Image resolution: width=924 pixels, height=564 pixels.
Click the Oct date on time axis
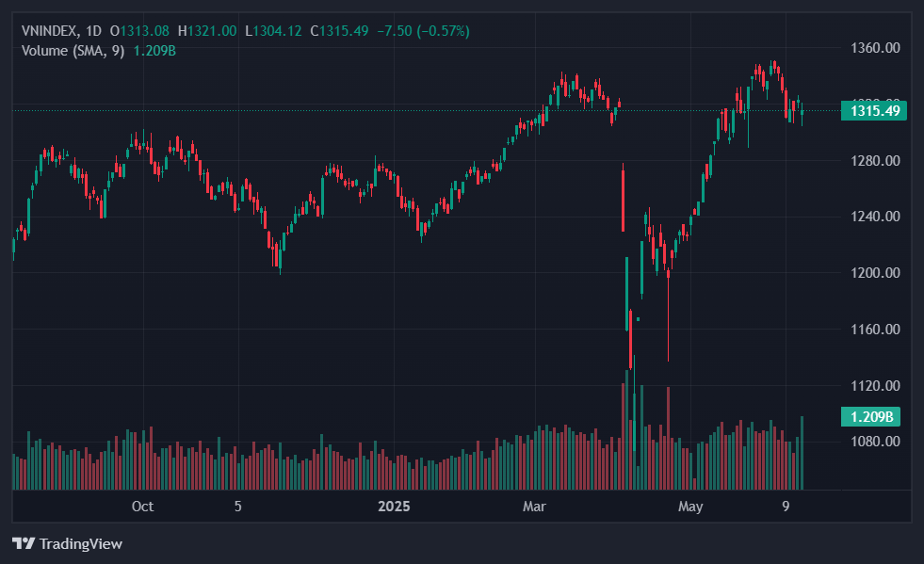pos(142,507)
